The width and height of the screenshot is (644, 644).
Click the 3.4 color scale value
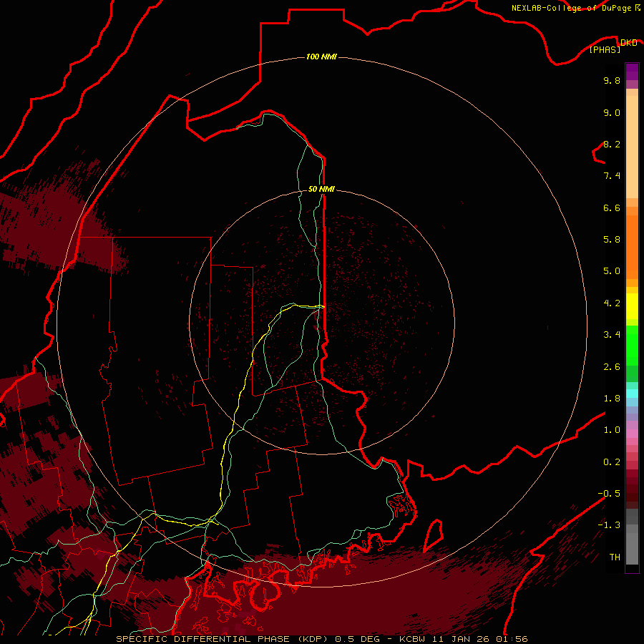tap(612, 335)
